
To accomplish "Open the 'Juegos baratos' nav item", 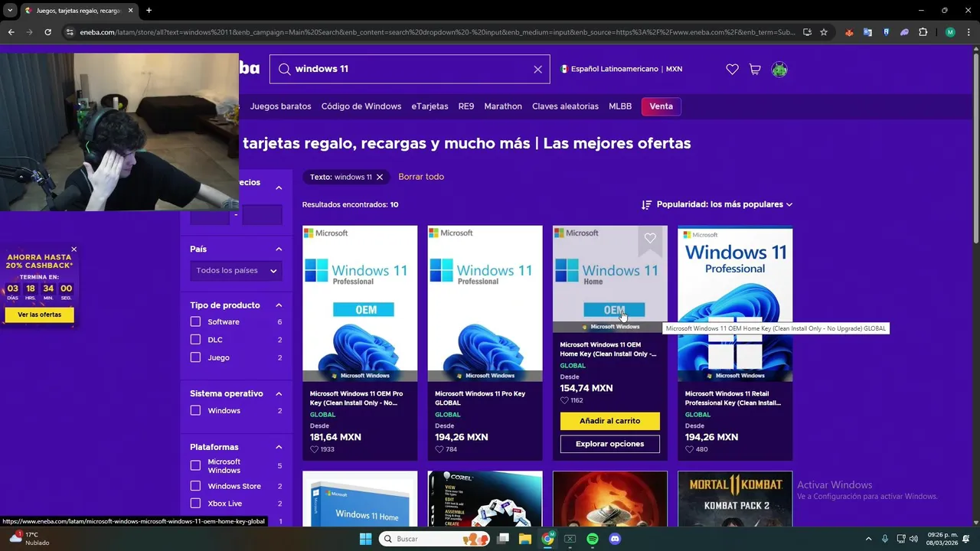I will tap(280, 106).
